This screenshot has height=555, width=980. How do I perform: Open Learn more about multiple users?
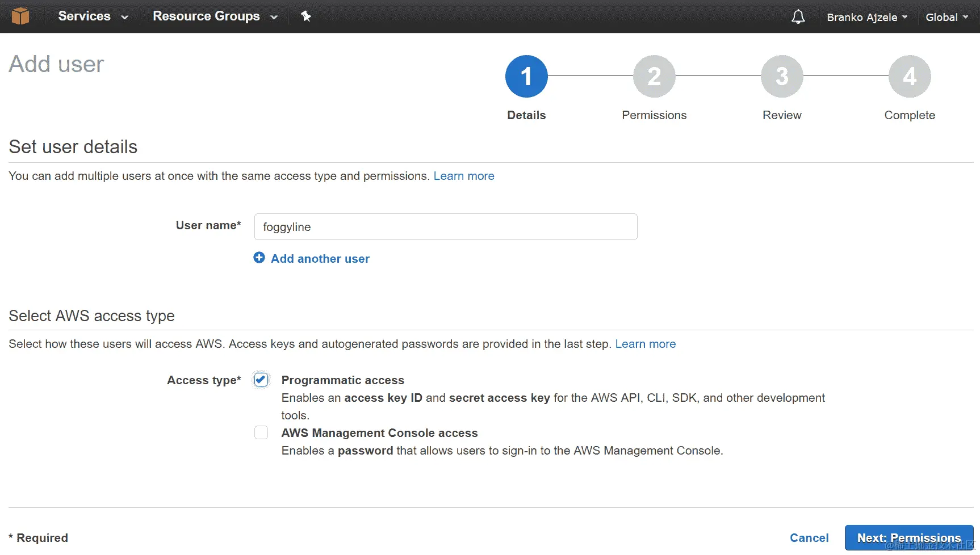tap(463, 176)
